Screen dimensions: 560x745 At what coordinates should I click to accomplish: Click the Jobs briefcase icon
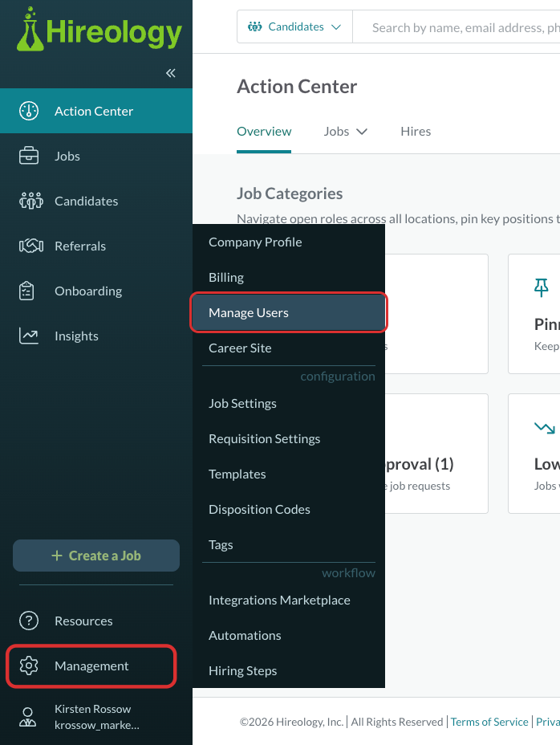(x=29, y=156)
